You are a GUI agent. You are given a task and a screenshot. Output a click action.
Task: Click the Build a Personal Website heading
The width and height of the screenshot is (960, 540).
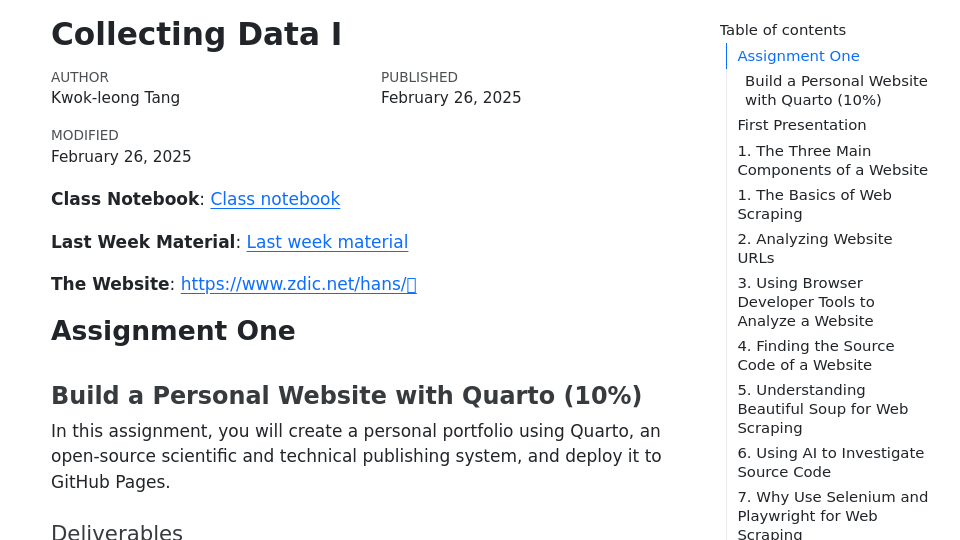click(x=346, y=396)
